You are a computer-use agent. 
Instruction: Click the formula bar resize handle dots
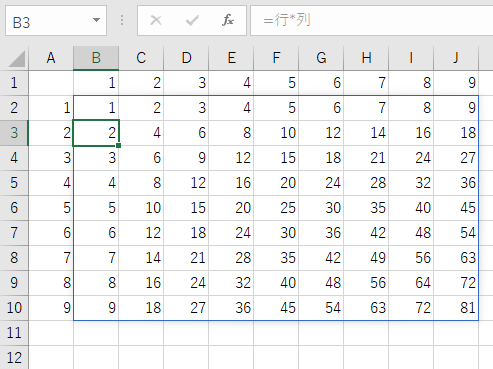[122, 20]
